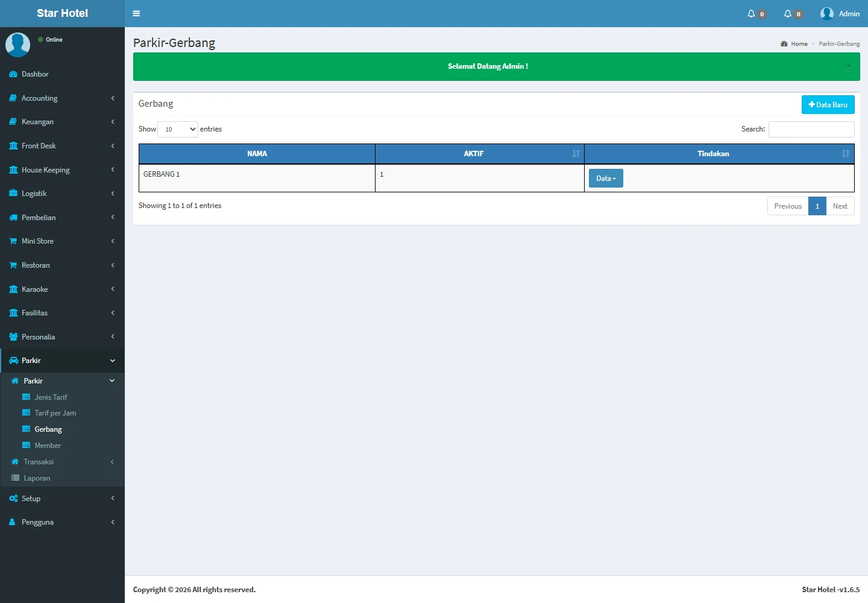Open Jenis Tarif submenu item
The width and height of the screenshot is (868, 603).
pyautogui.click(x=51, y=397)
